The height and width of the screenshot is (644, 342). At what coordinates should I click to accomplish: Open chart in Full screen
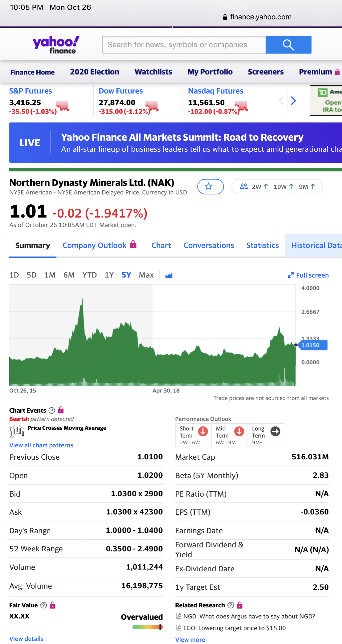tap(308, 275)
